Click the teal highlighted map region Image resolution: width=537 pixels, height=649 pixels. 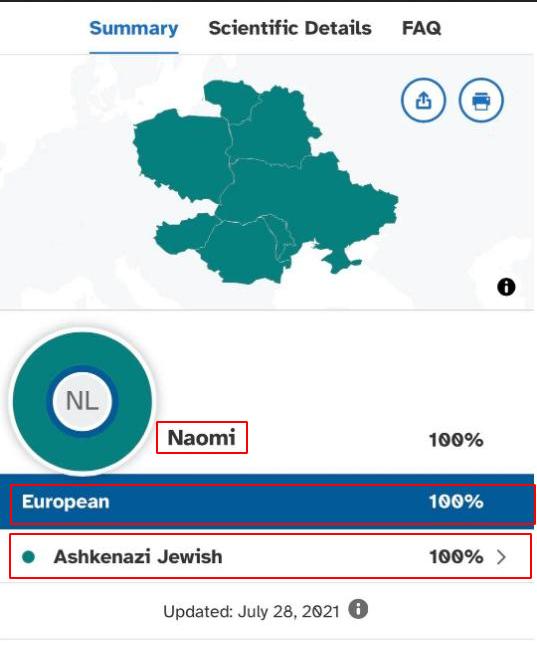265,182
